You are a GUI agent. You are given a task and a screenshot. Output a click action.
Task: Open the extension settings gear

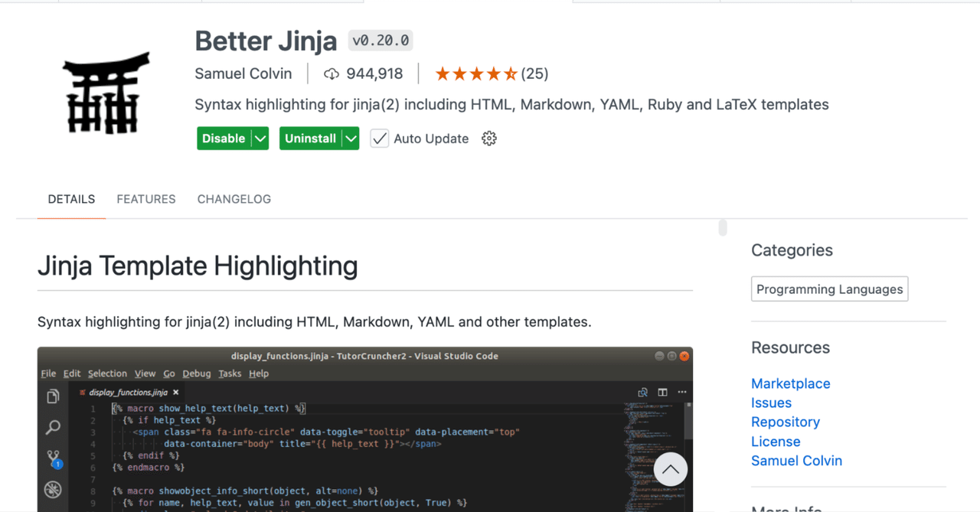488,139
